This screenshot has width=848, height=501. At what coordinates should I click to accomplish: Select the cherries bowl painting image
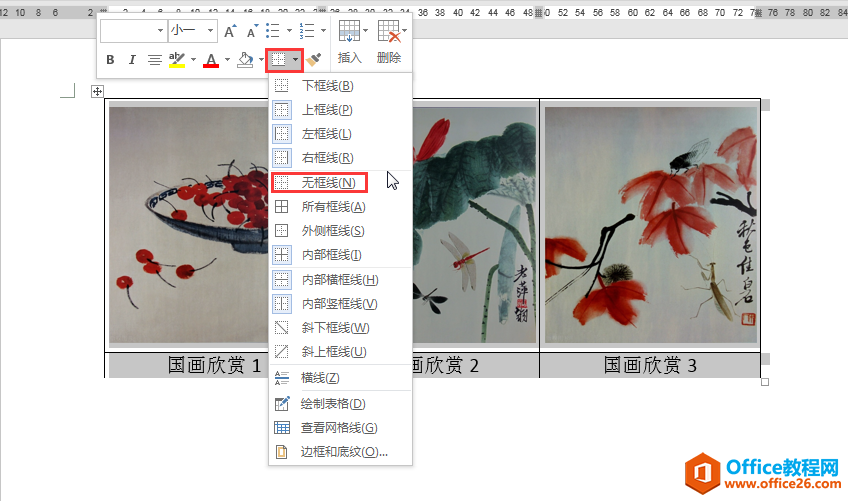point(188,225)
